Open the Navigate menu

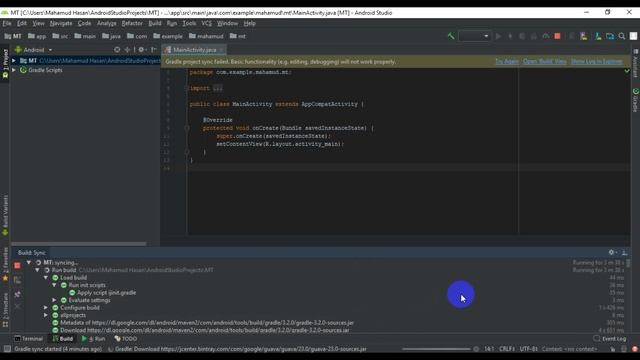61,23
